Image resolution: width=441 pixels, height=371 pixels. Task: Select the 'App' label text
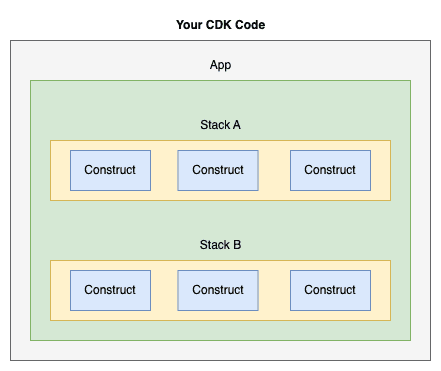coord(220,65)
